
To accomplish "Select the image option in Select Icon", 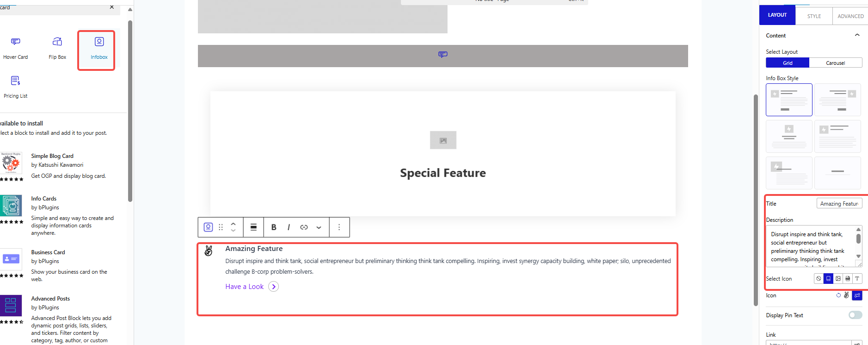I will 838,278.
